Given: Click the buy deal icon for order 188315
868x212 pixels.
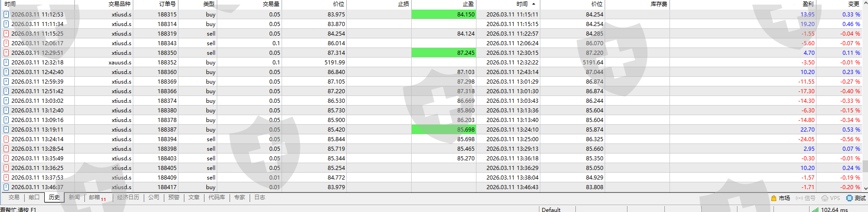Looking at the screenshot, I should coord(6,15).
